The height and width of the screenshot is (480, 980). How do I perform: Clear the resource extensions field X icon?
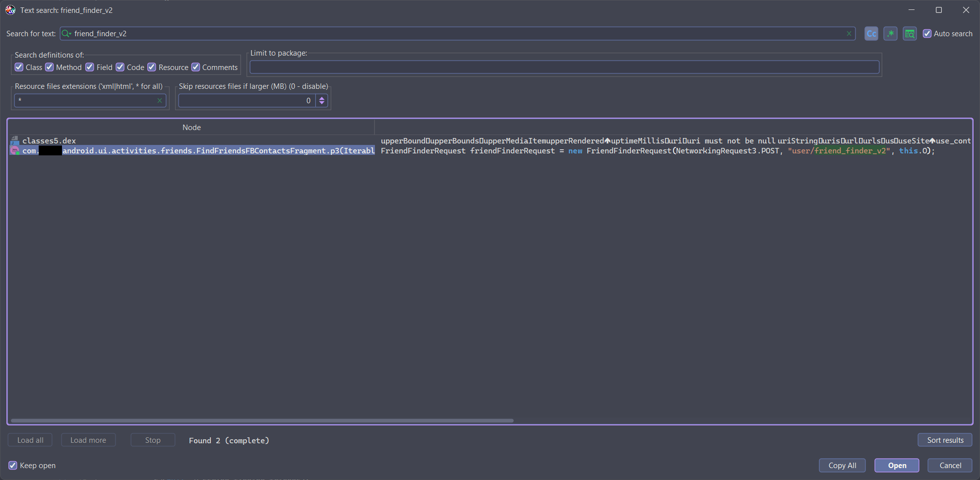tap(160, 101)
